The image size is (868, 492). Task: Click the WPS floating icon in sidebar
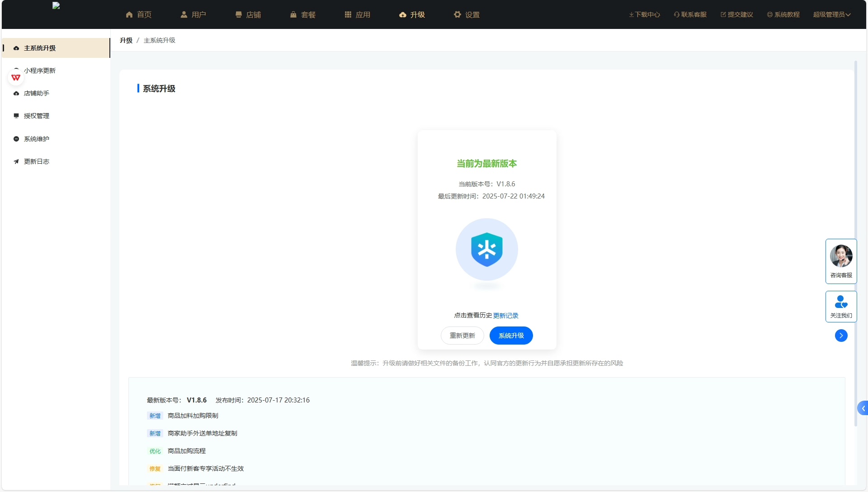pos(16,78)
